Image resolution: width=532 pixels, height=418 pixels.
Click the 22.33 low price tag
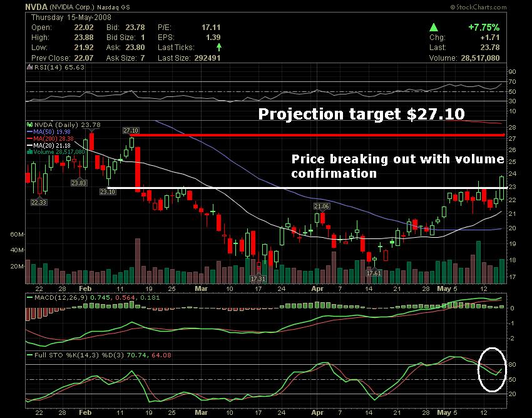39,203
